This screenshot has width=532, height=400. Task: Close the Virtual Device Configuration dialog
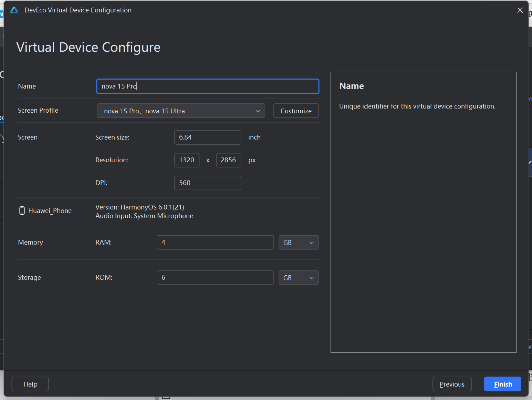coord(520,10)
